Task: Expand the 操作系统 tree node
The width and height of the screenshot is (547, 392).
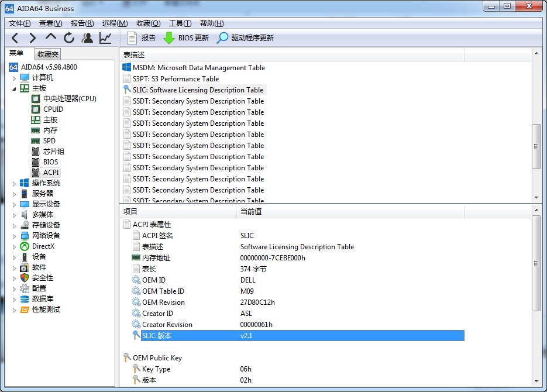Action: (x=14, y=183)
